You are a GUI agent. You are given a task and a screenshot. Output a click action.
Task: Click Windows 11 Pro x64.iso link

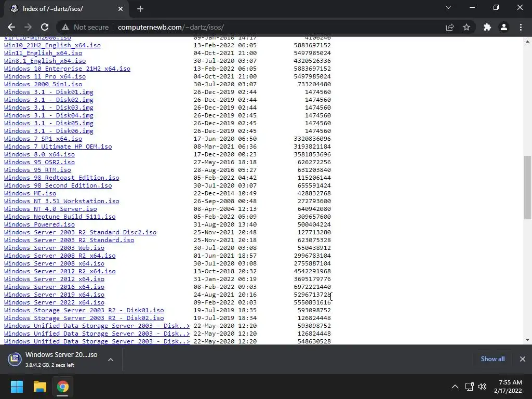coord(45,76)
